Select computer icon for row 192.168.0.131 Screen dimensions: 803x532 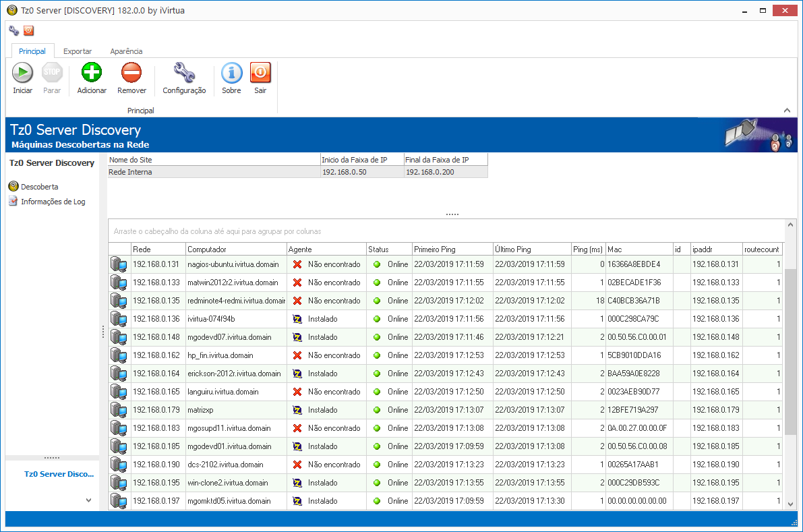(x=119, y=264)
